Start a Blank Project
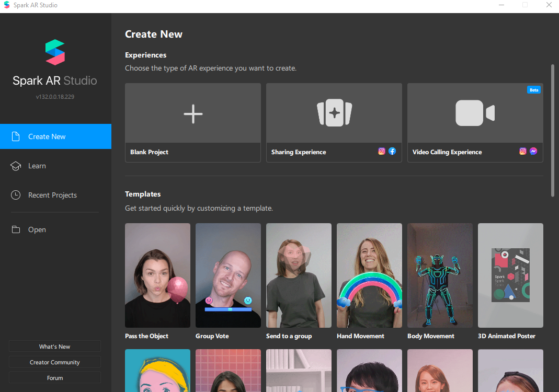Viewport: 559px width, 392px height. [x=193, y=123]
